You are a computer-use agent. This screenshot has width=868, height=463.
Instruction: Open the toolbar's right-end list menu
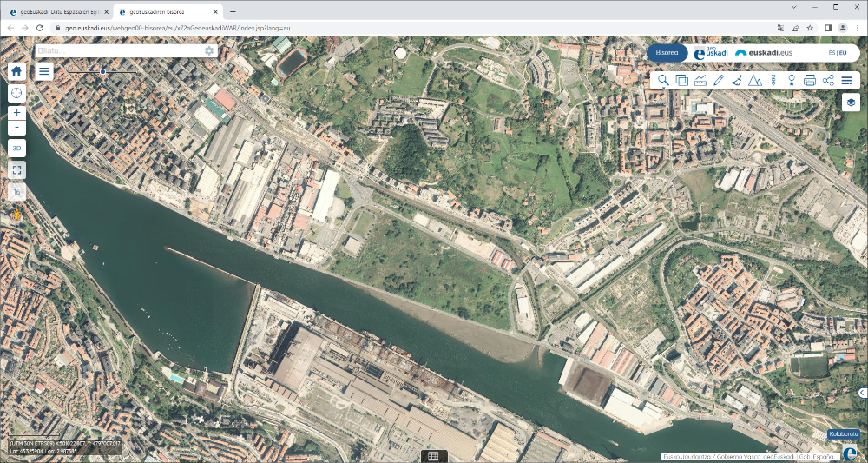(x=846, y=81)
